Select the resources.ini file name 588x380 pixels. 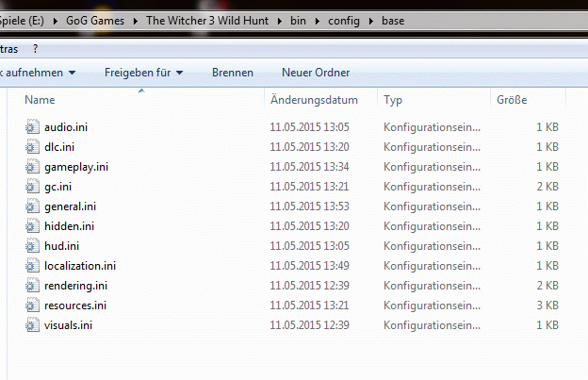point(75,306)
